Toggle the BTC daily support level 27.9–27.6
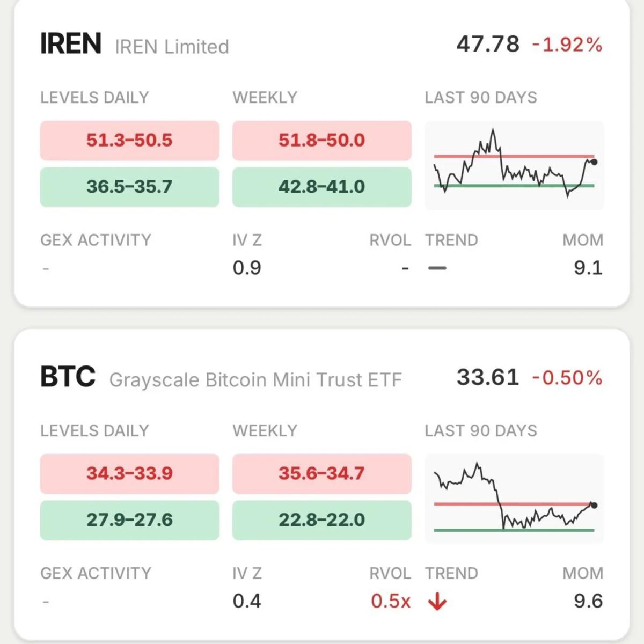Viewport: 644px width, 644px height. (x=129, y=519)
